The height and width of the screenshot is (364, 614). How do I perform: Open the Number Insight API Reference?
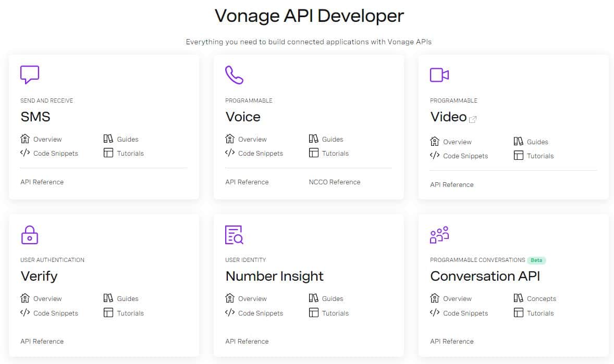pyautogui.click(x=247, y=341)
